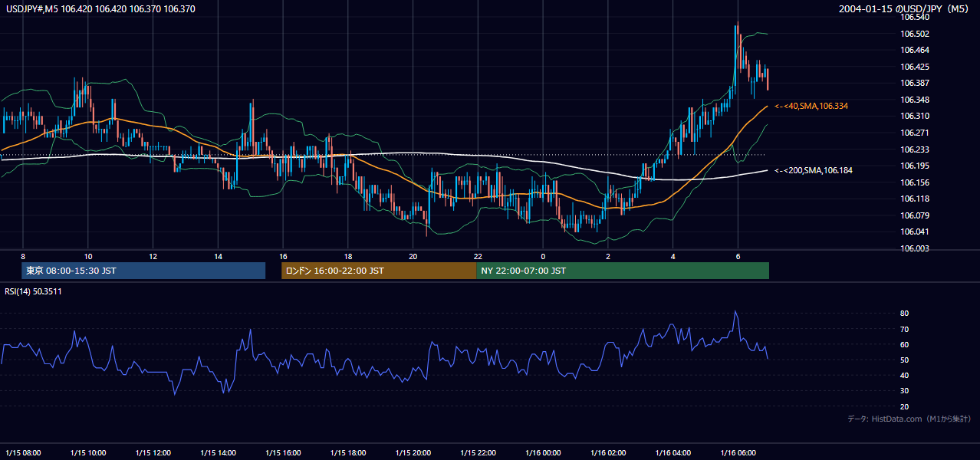The width and height of the screenshot is (980, 460).
Task: Click the bottom time label 1/15 10:00
Action: (x=88, y=452)
